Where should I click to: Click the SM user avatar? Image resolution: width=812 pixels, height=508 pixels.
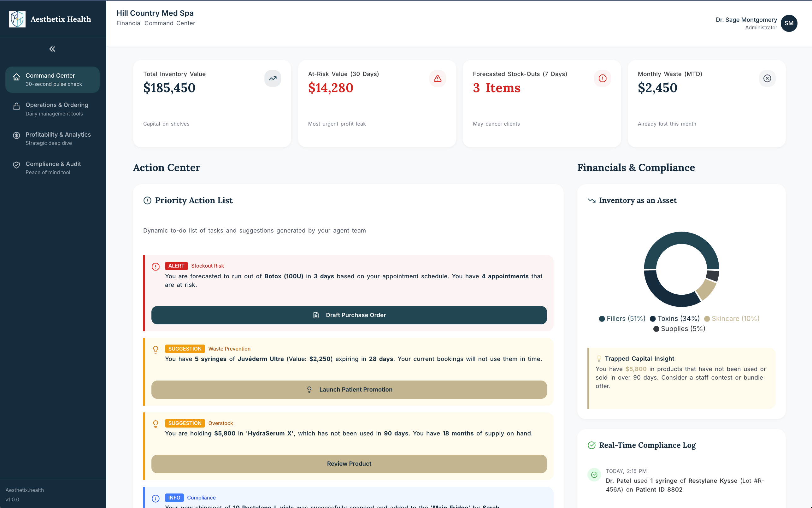point(789,23)
